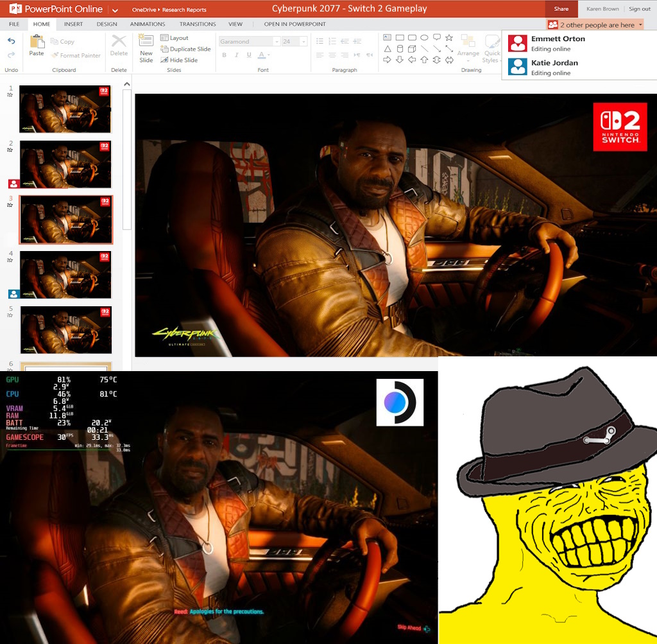Switch to the VIEW tab
657x644 pixels.
tap(235, 24)
